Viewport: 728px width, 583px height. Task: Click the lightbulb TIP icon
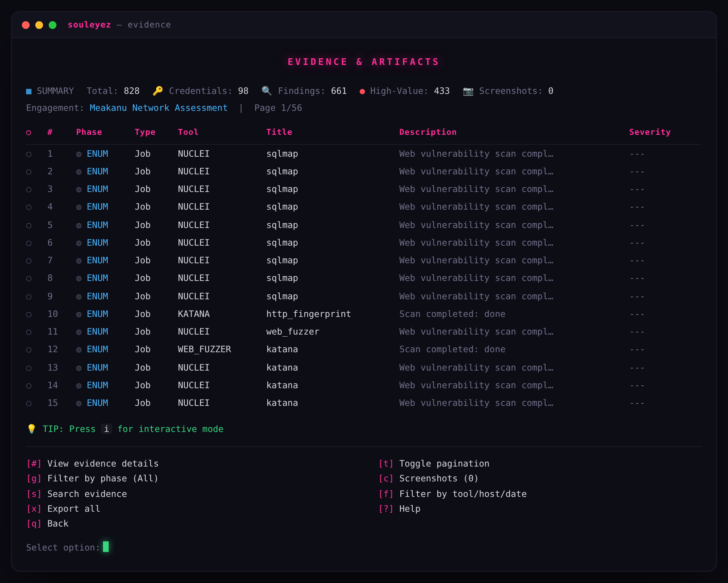coord(31,429)
